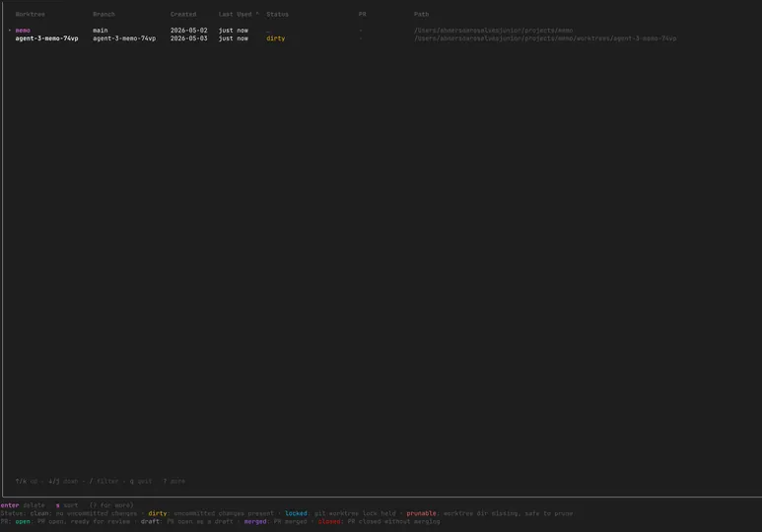Click the agent-3-memo-74vp branch cell
Screen dimensions: 762x532
(x=124, y=38)
